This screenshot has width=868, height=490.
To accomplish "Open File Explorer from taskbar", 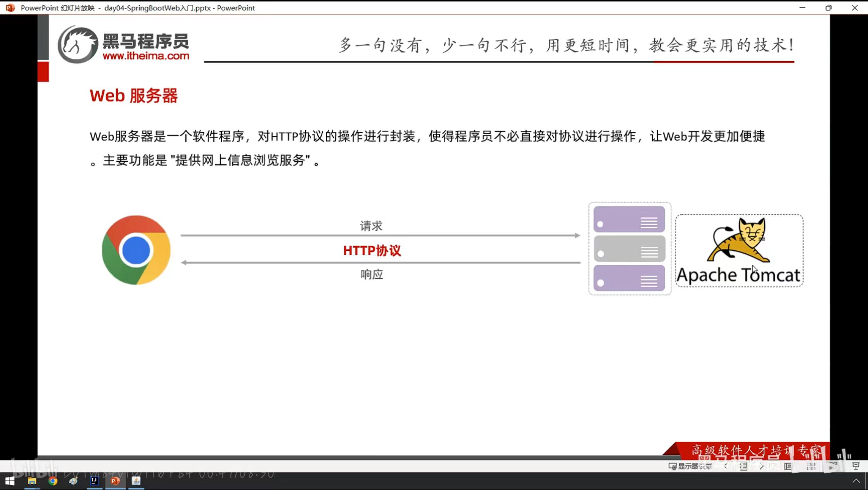I will [32, 481].
